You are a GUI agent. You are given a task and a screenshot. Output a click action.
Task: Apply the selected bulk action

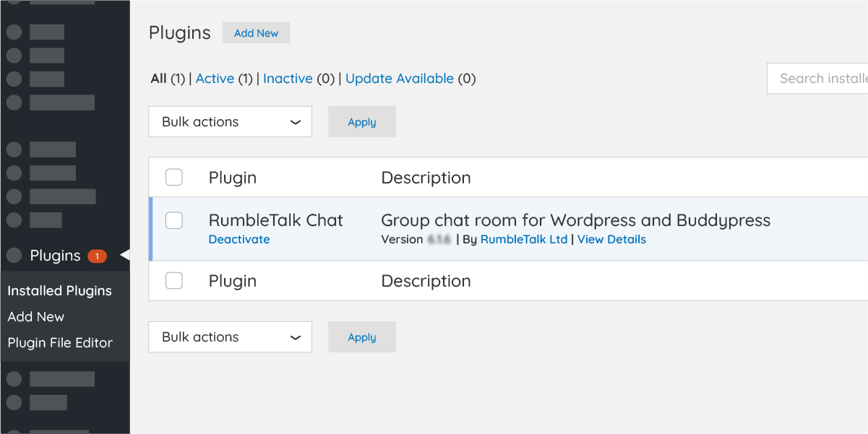(361, 121)
